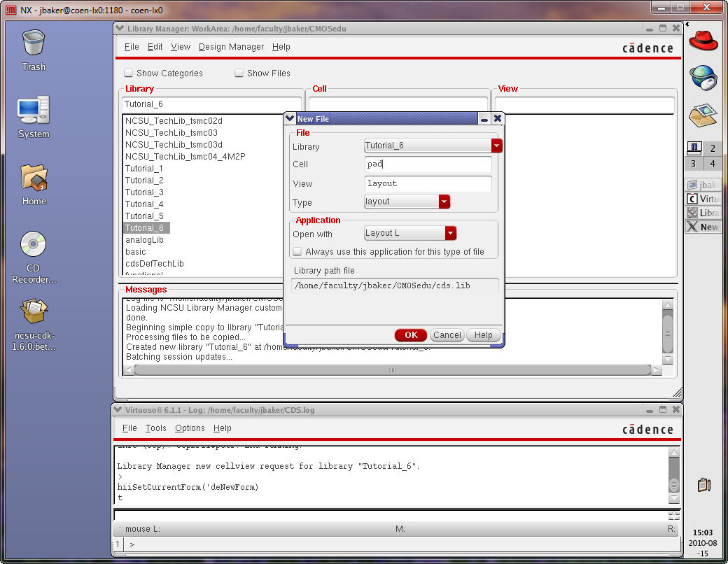Viewport: 728px width, 564px height.
Task: Enable the Show Files checkbox
Action: (x=239, y=73)
